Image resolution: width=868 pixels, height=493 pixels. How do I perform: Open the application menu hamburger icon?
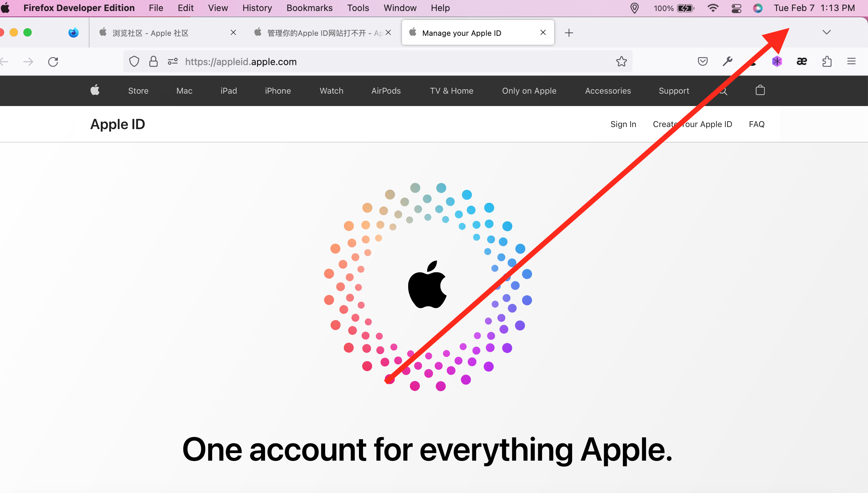pos(852,61)
